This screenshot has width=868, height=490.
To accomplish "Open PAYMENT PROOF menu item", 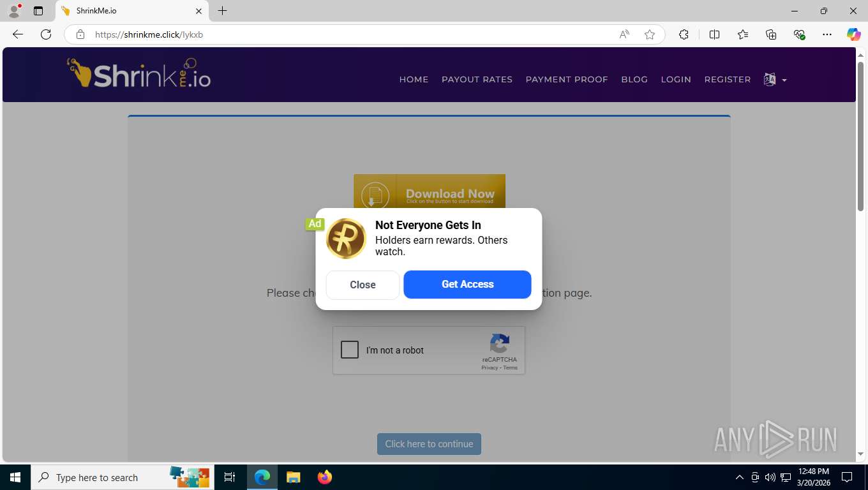I will click(567, 80).
